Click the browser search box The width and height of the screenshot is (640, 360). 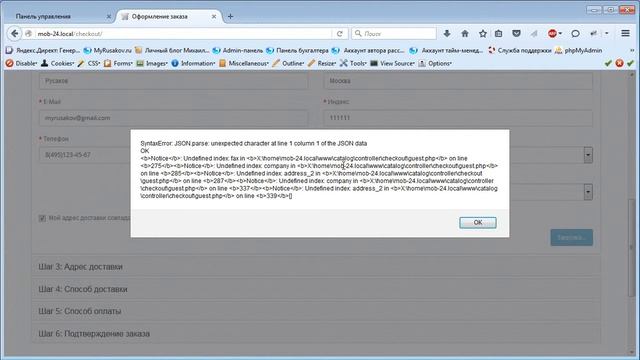click(x=394, y=33)
